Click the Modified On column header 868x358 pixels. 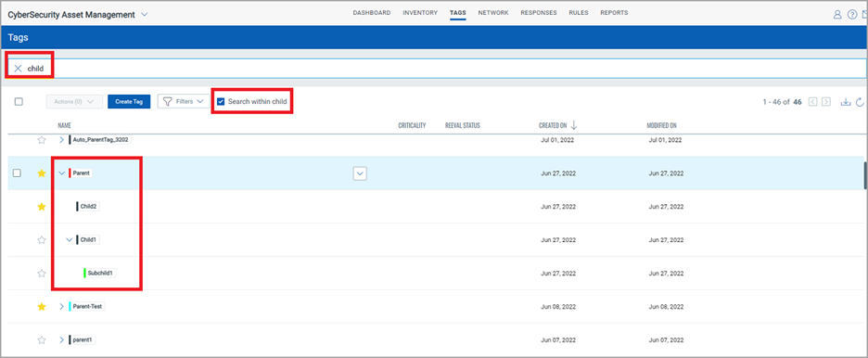(661, 125)
